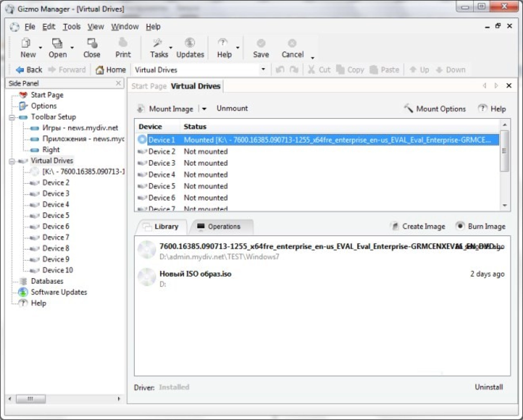Viewport: 523px width, 420px height.
Task: Click the Status column header
Action: tap(195, 127)
